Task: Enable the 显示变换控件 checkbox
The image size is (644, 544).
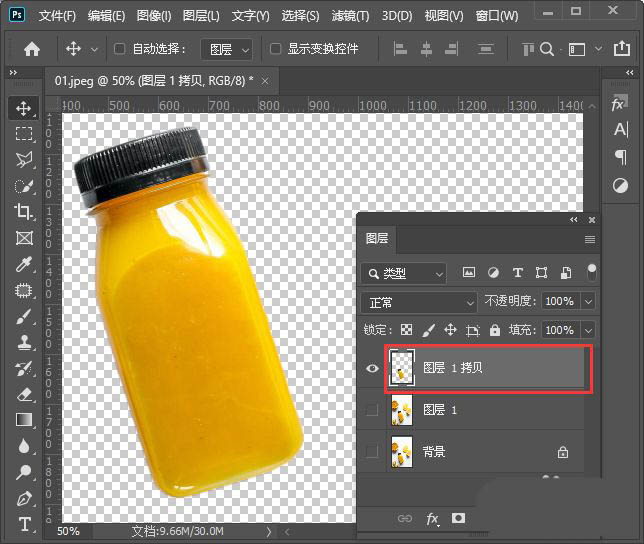Action: (x=276, y=49)
